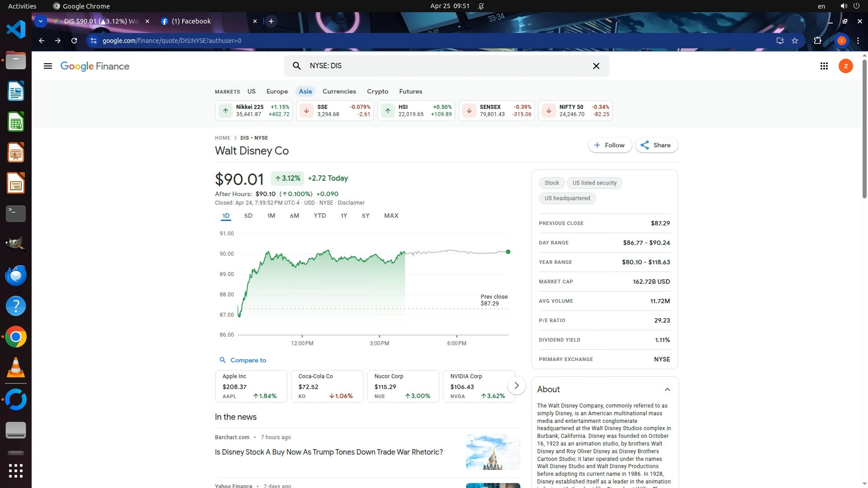Open Chrome extensions puzzle icon
Screen dimensions: 868x488
pyautogui.click(x=817, y=41)
